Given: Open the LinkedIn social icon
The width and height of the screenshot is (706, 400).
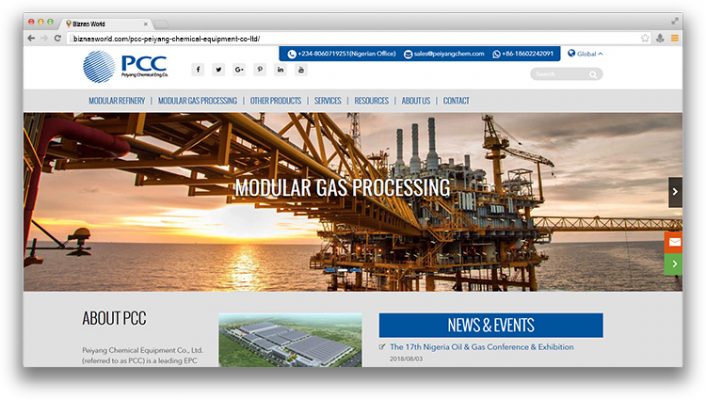Looking at the screenshot, I should (281, 69).
